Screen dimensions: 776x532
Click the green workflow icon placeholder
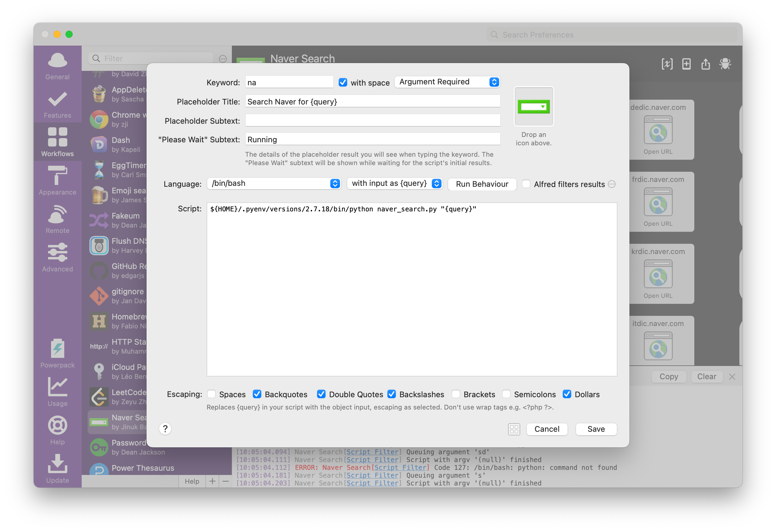click(x=534, y=107)
